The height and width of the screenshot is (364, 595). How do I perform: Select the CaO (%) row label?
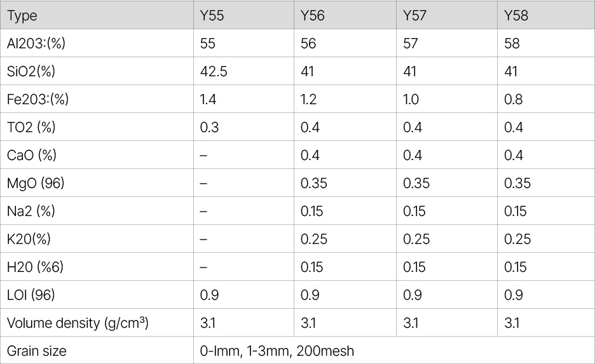[x=31, y=155]
